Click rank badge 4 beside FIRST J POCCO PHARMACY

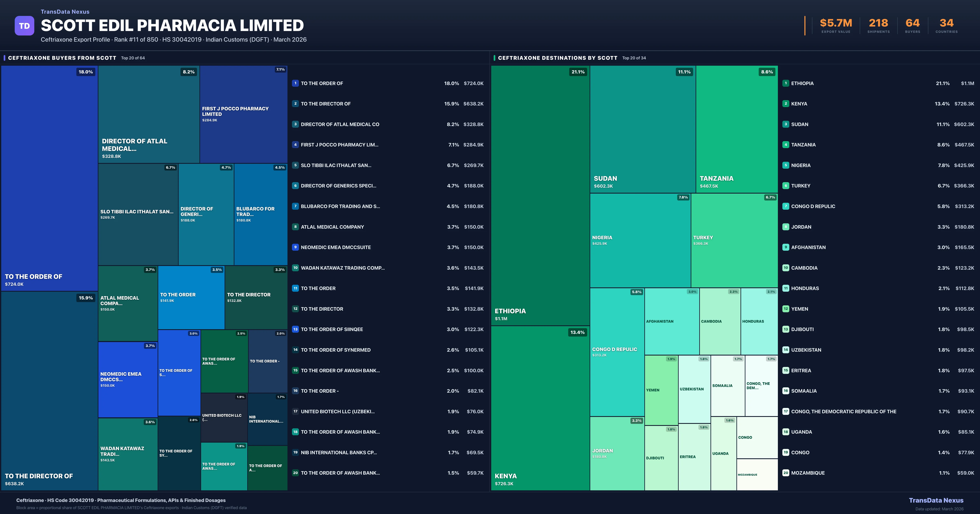(295, 144)
